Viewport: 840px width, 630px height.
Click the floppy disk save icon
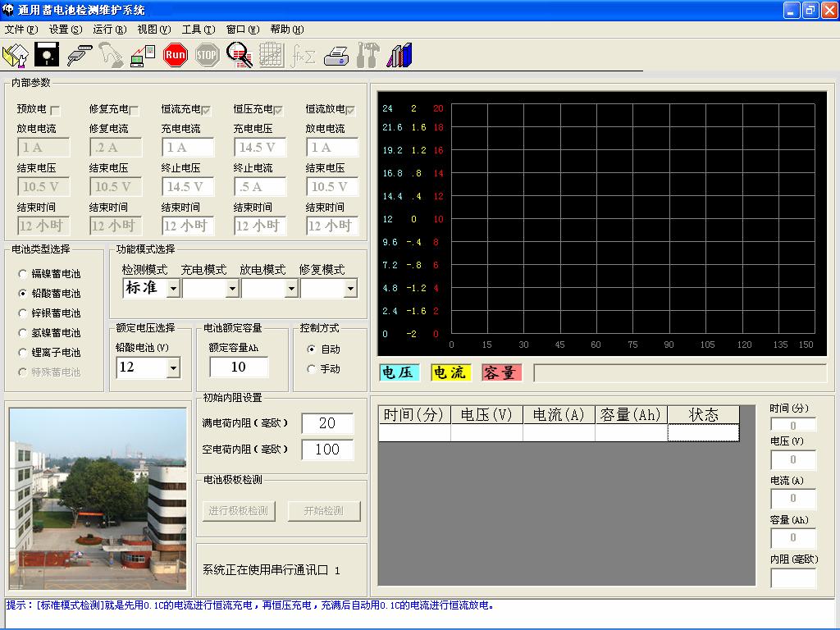tap(47, 56)
